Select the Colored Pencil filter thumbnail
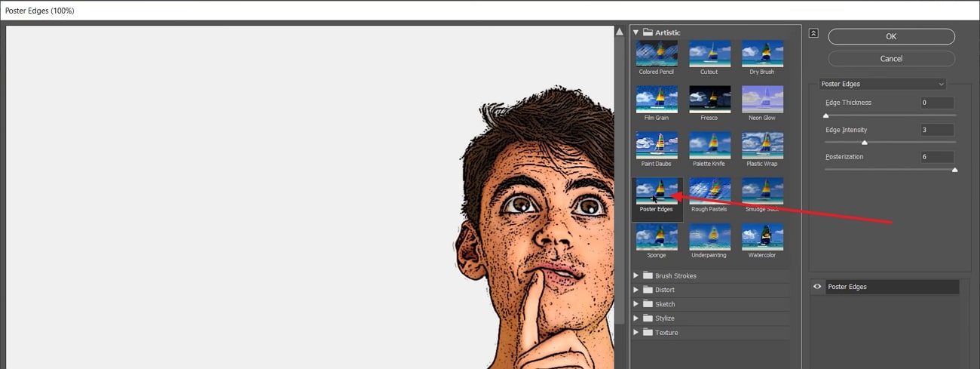This screenshot has width=980, height=369. (657, 54)
